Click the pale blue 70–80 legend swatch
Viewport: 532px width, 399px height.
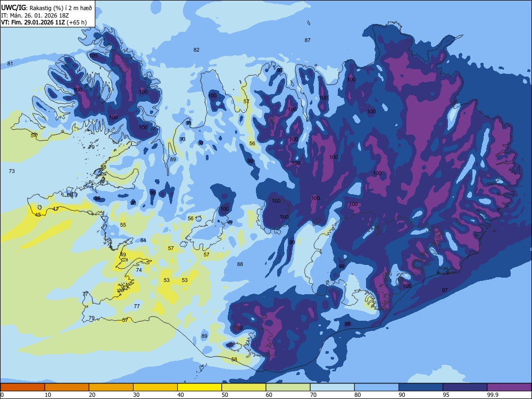point(332,387)
